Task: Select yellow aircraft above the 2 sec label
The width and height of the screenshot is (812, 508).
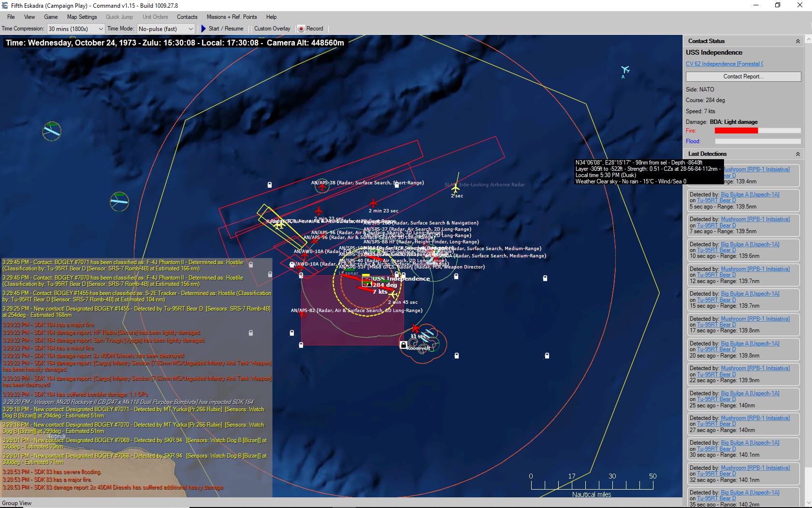Action: point(455,188)
